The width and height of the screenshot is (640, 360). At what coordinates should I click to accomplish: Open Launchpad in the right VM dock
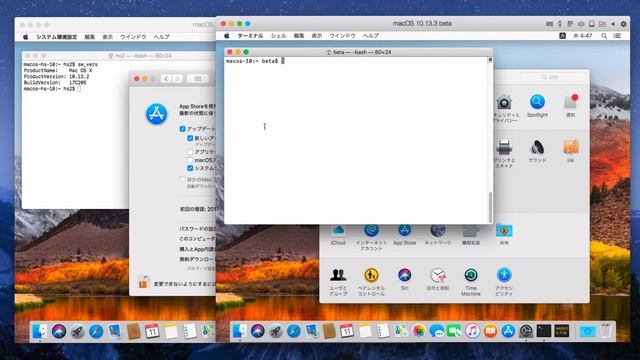(x=276, y=331)
